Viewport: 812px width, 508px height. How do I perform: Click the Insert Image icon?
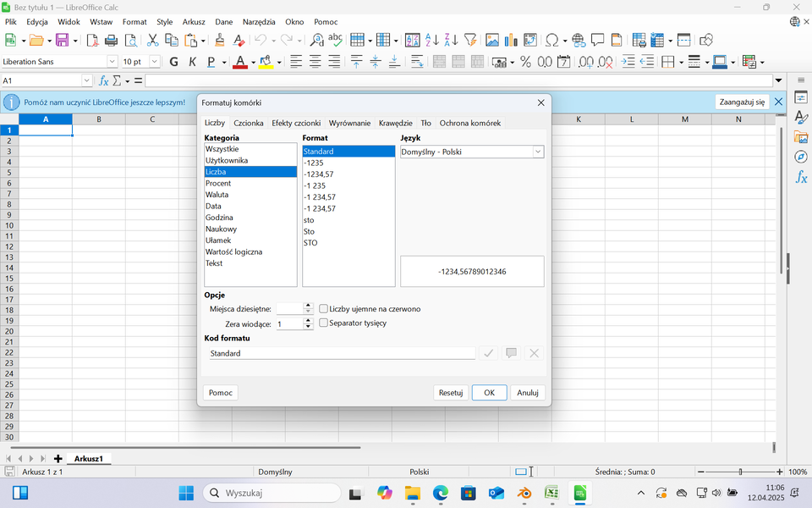[x=491, y=40]
